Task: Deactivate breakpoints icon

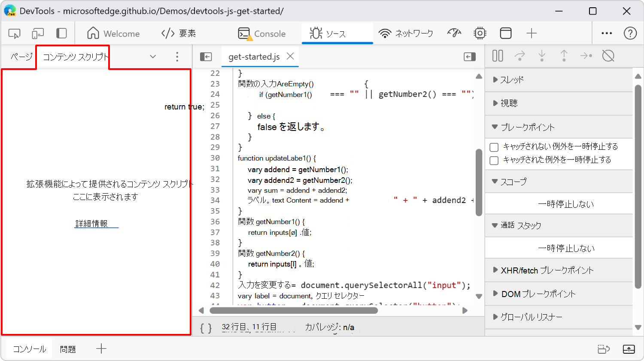Action: pos(608,56)
